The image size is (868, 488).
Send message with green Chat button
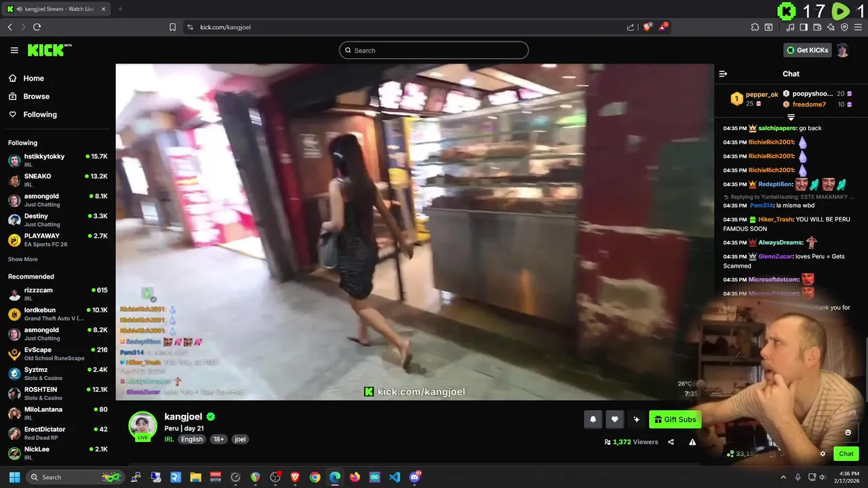click(x=846, y=453)
